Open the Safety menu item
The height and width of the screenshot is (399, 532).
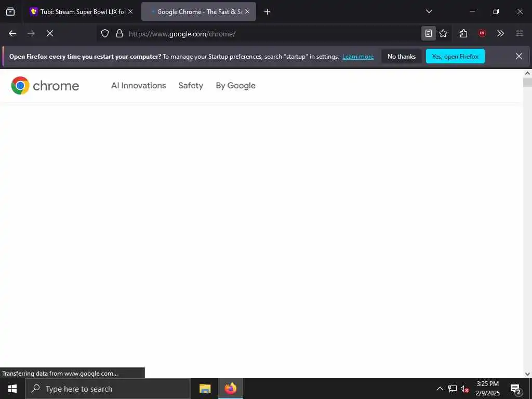(191, 86)
